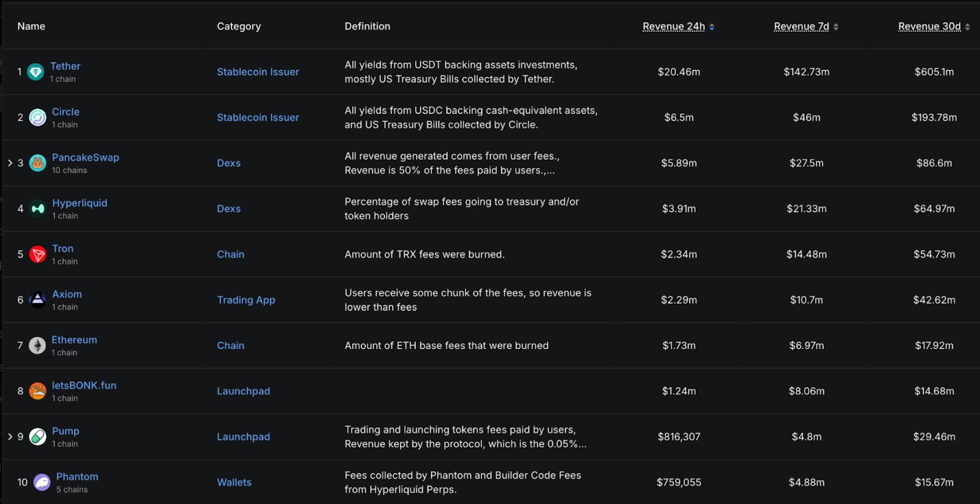Screen dimensions: 980x504
Task: Click the Phantom ghost icon
Action: tap(42, 483)
